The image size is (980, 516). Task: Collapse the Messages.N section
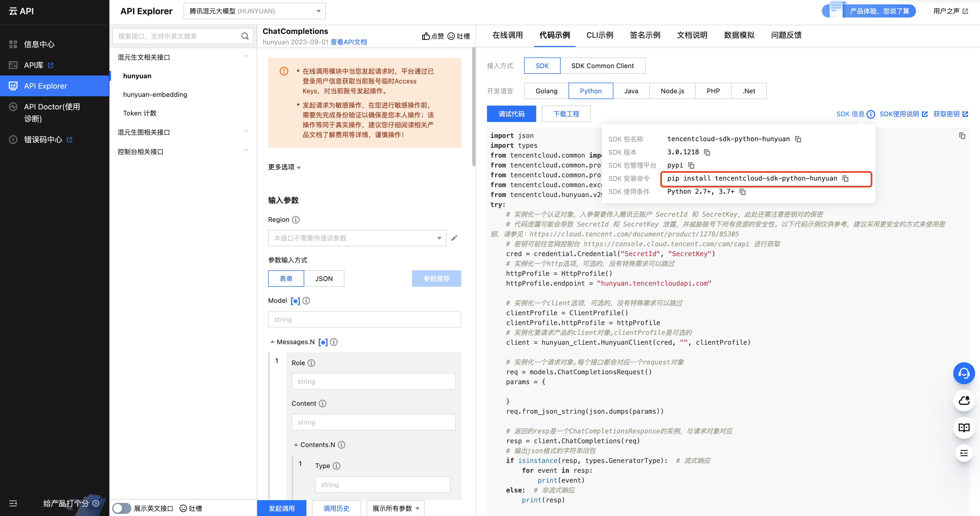click(x=272, y=342)
